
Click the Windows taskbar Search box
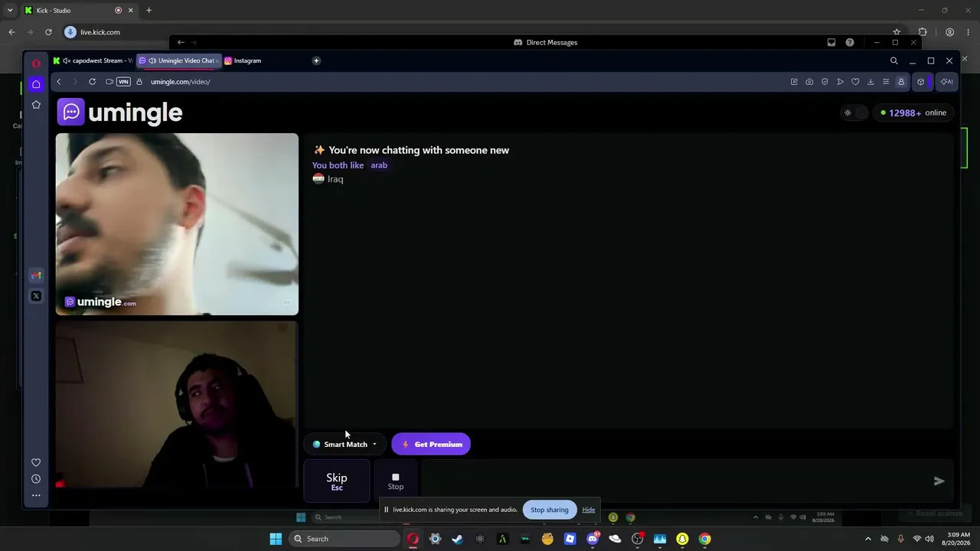point(345,539)
